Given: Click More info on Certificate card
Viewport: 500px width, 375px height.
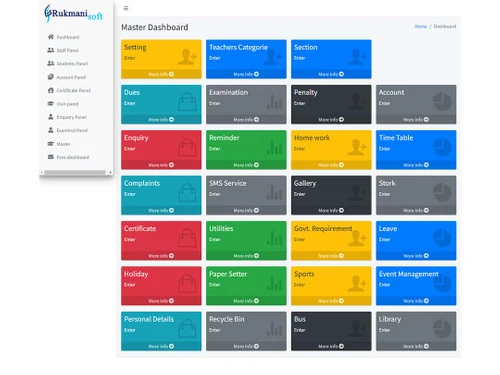Looking at the screenshot, I should (161, 256).
